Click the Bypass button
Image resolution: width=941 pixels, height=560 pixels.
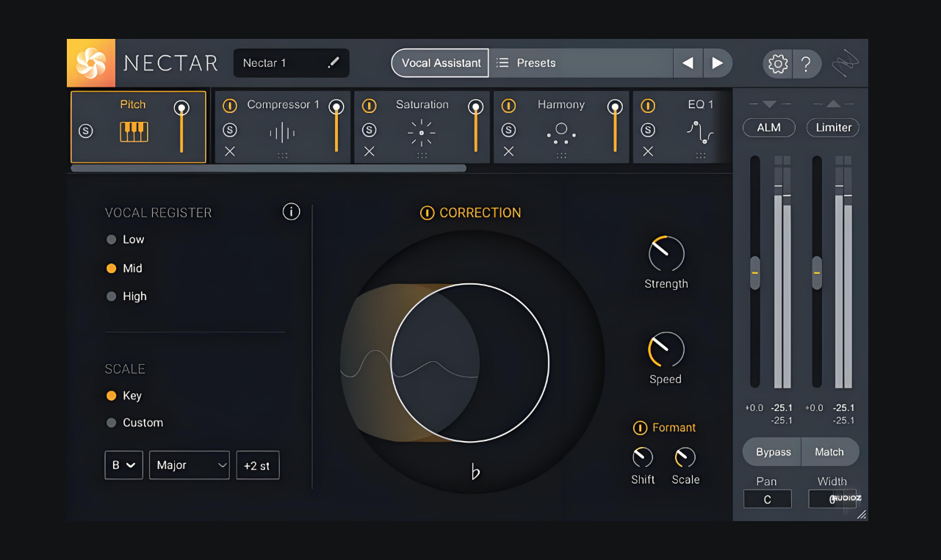pyautogui.click(x=773, y=452)
